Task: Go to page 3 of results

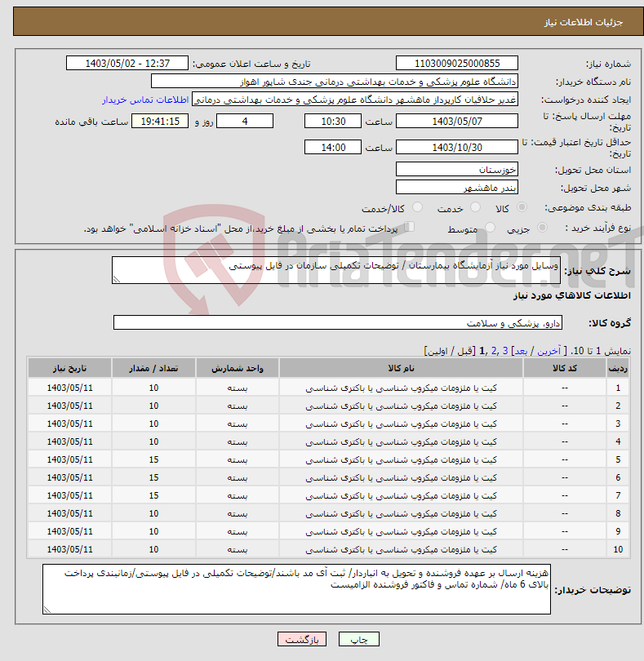Action: (505, 351)
